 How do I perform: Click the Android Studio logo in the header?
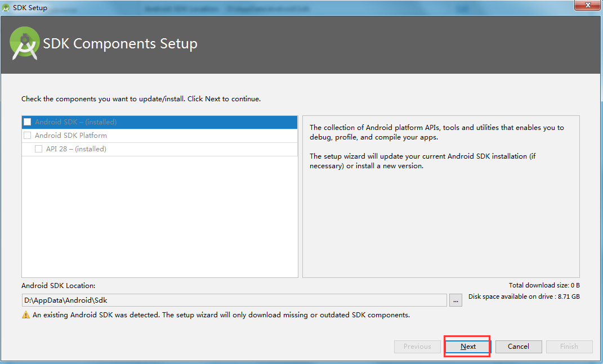[24, 42]
